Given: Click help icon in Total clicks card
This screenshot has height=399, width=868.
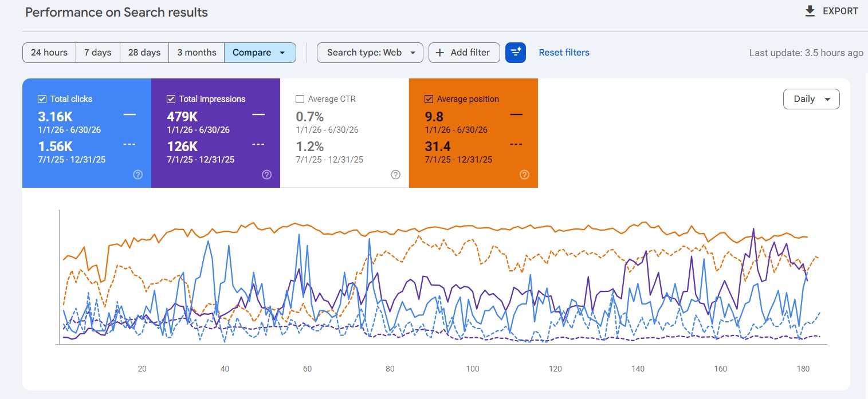Looking at the screenshot, I should [138, 175].
